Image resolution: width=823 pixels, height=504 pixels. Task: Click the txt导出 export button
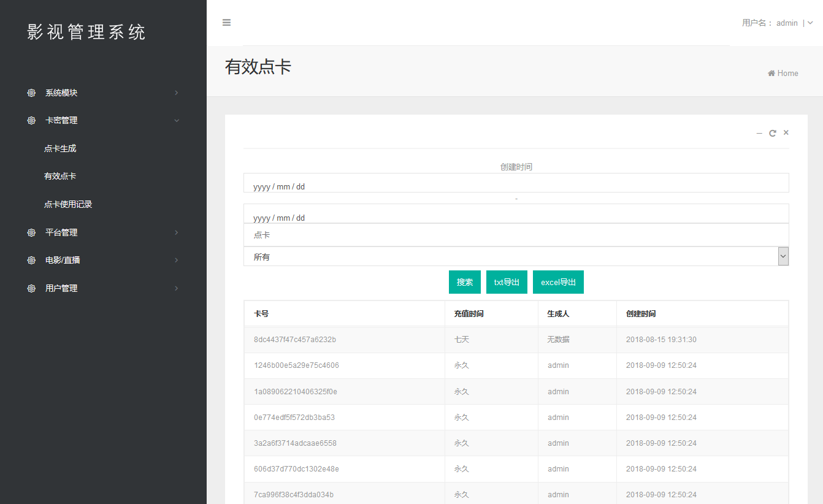(507, 282)
